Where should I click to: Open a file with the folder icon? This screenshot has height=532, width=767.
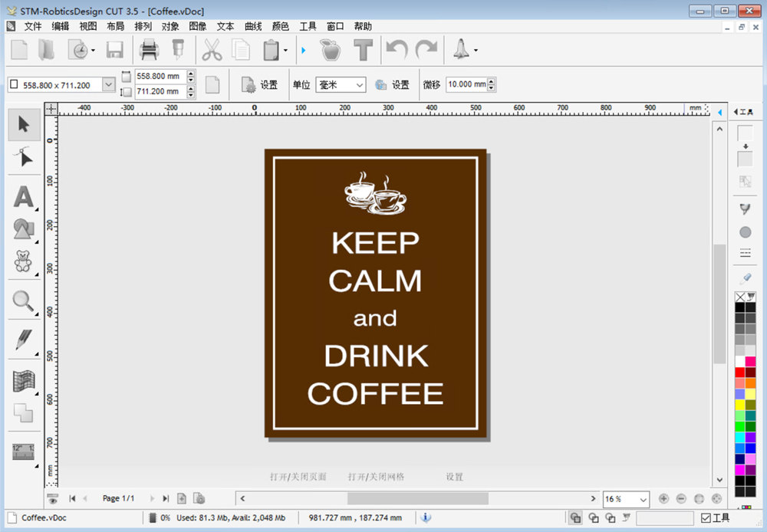tap(47, 49)
